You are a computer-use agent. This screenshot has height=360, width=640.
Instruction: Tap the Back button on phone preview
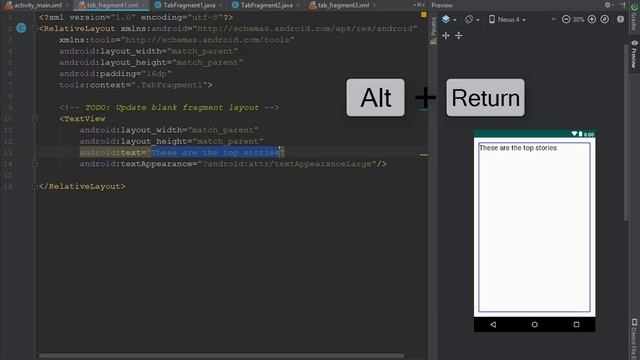pyautogui.click(x=493, y=324)
